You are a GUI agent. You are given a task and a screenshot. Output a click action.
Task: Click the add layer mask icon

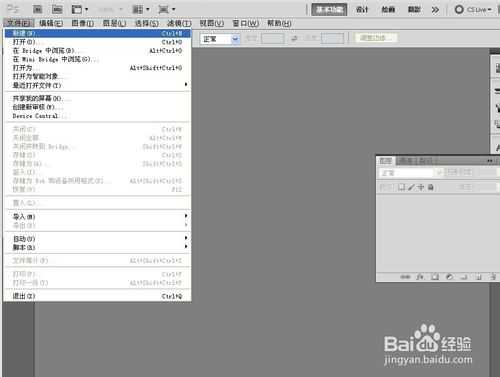[x=435, y=277]
